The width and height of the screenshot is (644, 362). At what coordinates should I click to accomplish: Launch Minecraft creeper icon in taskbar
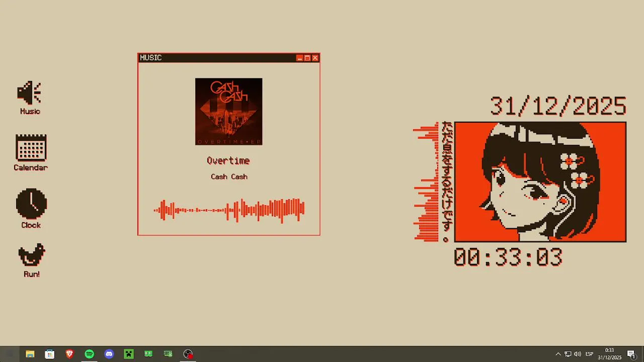point(129,354)
